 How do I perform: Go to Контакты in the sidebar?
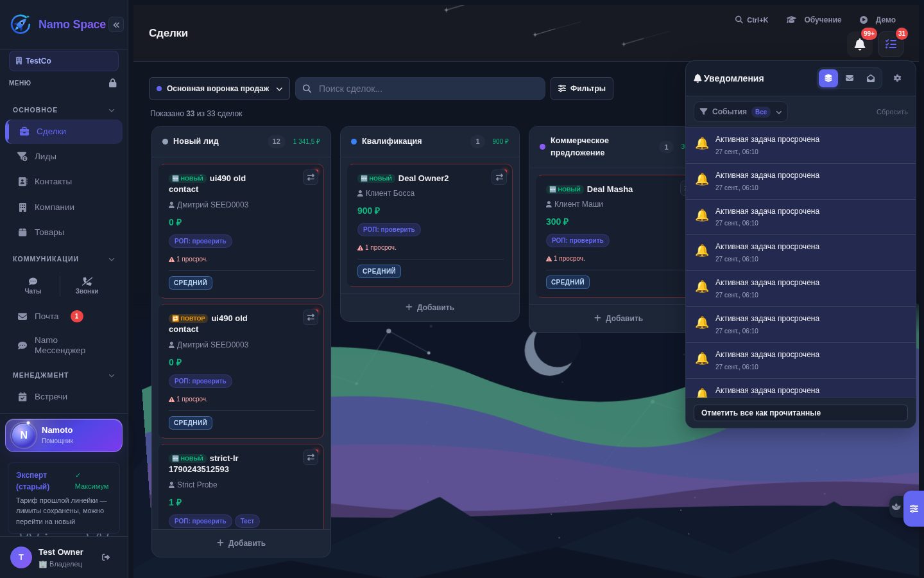click(64, 182)
